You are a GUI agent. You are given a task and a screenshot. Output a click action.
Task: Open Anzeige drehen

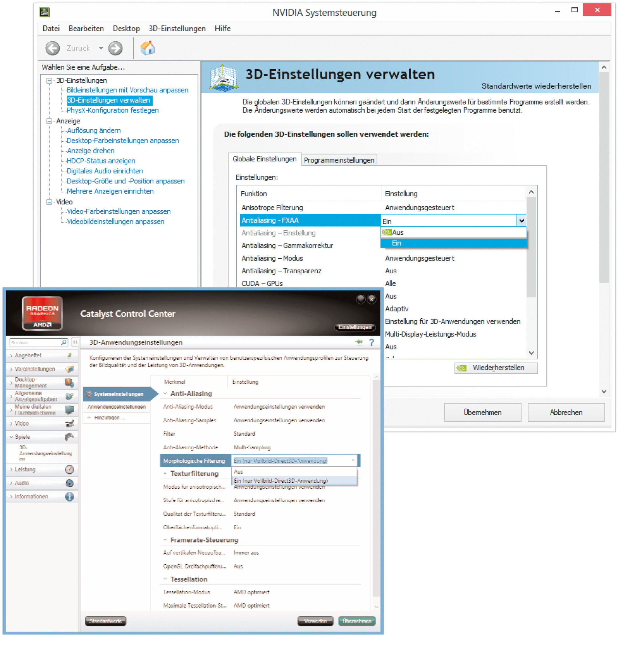[91, 151]
